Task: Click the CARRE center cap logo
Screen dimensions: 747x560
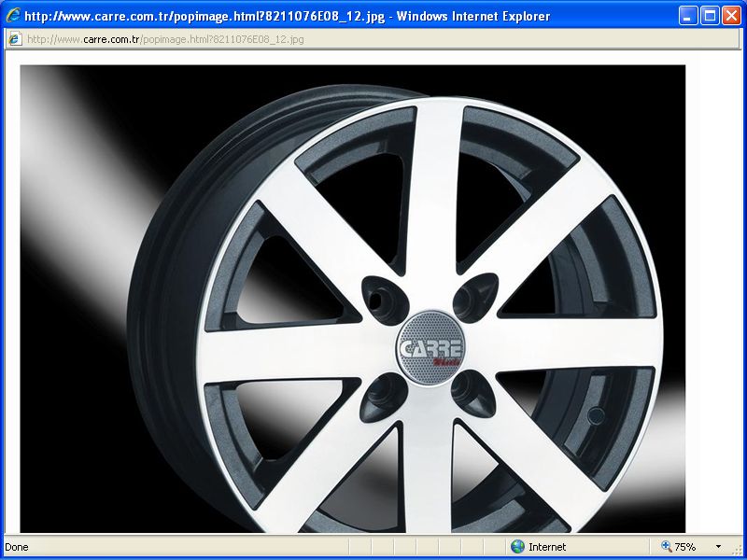Action: point(431,348)
